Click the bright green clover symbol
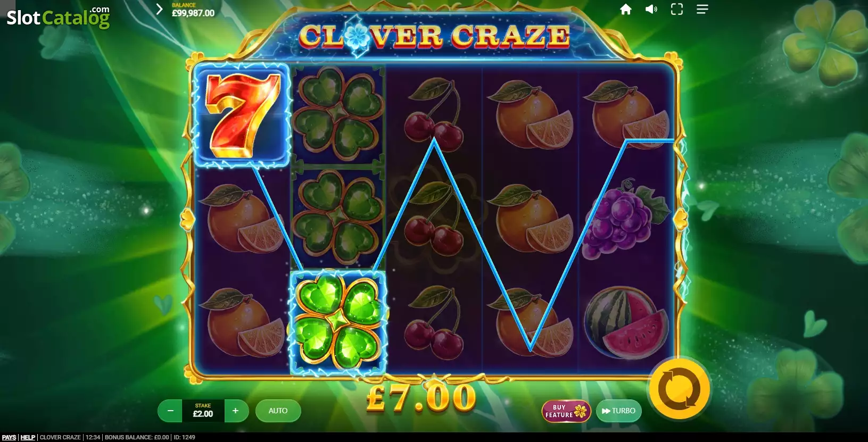Screen dimensions: 868x442 [x=338, y=322]
